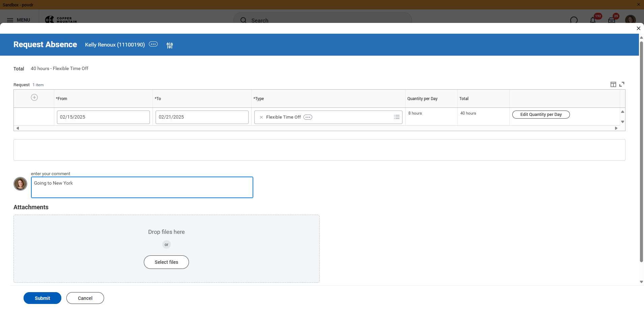Click the Select files button
The image size is (644, 310).
[166, 262]
